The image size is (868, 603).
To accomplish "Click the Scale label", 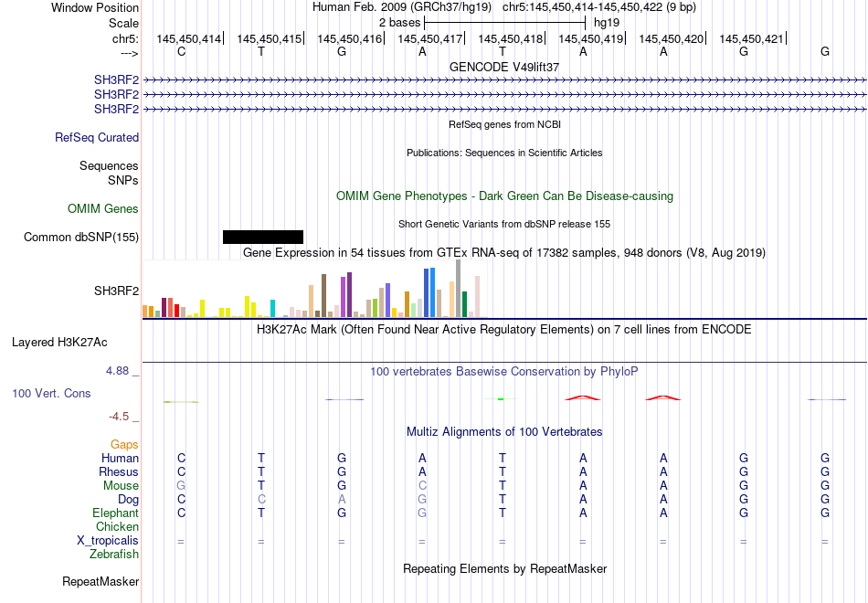I will click(x=124, y=23).
